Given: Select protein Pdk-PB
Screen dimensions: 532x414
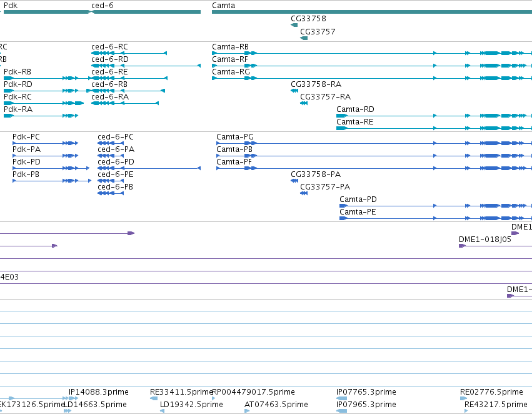Looking at the screenshot, I should 52,181.
